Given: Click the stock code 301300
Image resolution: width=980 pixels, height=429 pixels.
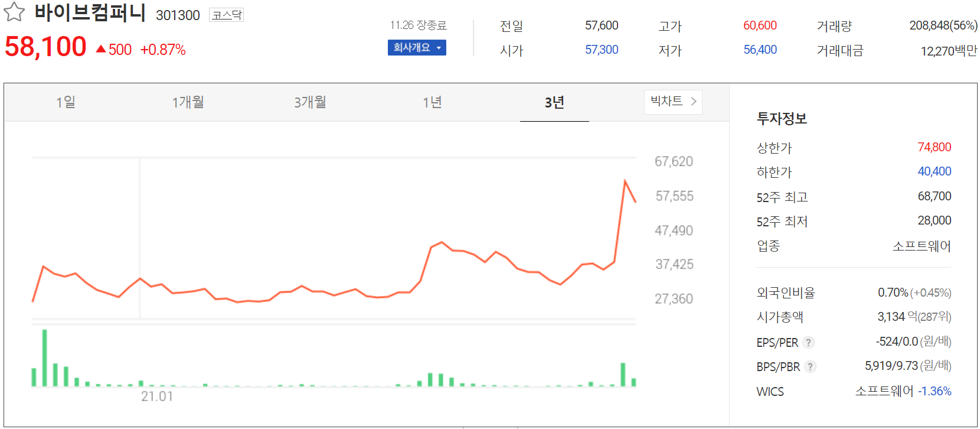Looking at the screenshot, I should pos(178,15).
